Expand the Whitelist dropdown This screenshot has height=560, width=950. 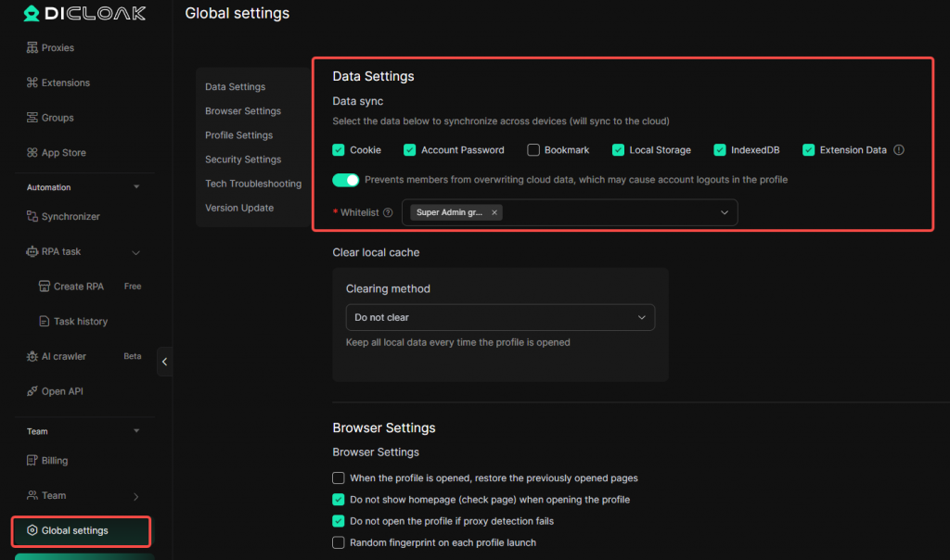tap(724, 212)
